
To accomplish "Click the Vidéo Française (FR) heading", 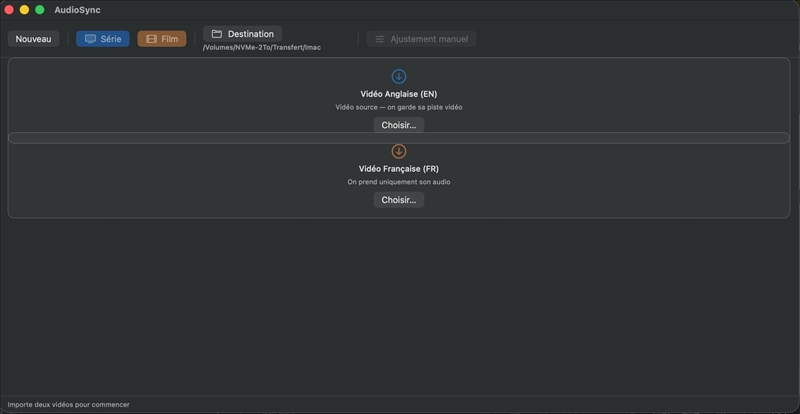I will coord(398,168).
